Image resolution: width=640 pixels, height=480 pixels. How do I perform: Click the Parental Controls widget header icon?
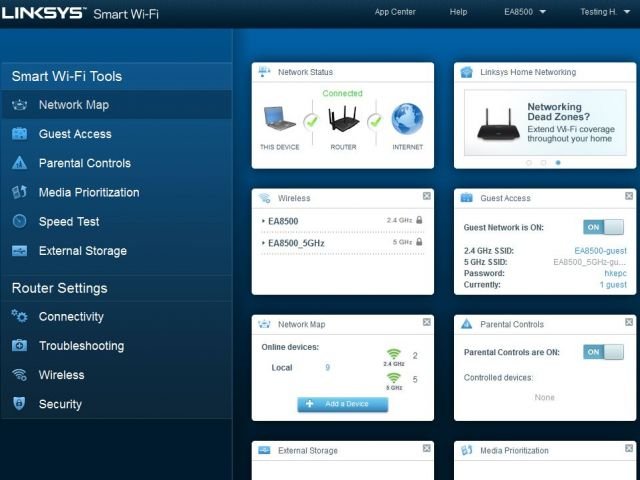(x=467, y=324)
